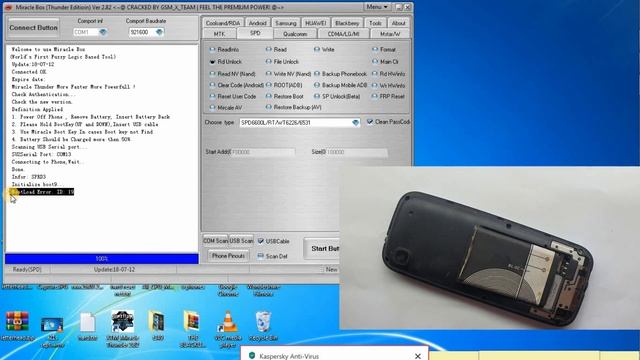The image size is (640, 360).
Task: Click the highlighted BootLoad Error log line
Action: tap(42, 191)
